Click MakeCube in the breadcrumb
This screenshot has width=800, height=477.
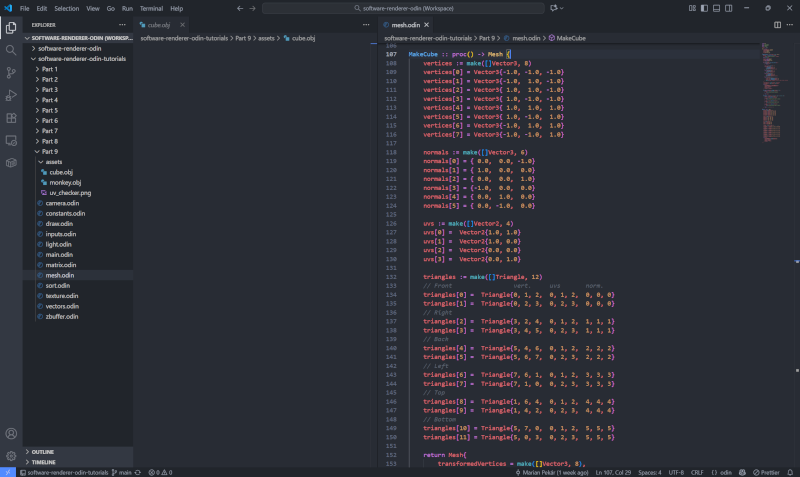point(570,38)
